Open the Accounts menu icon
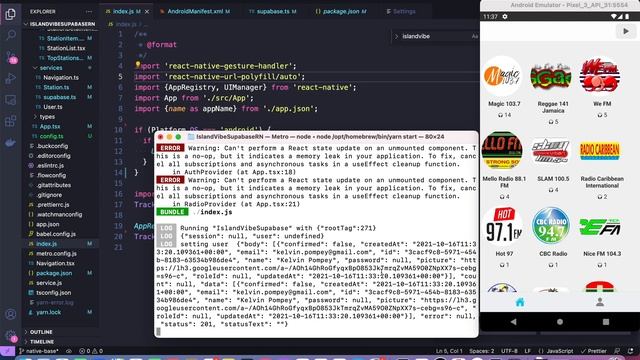The width and height of the screenshot is (640, 360). tap(11, 314)
